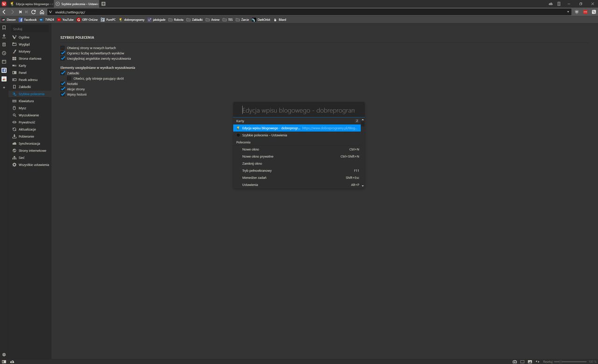Image resolution: width=598 pixels, height=364 pixels.
Task: Open the Robota bookmarks folder
Action: 176,20
